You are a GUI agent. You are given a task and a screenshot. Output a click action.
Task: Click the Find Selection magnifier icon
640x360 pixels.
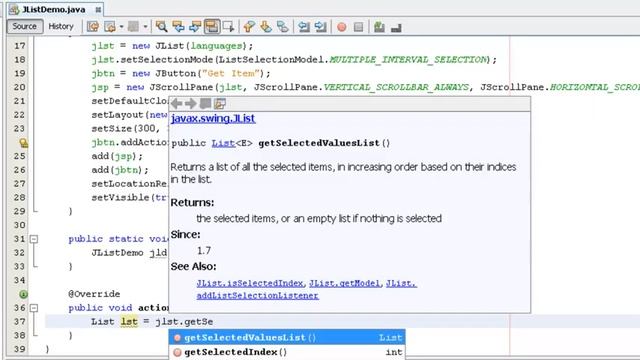pyautogui.click(x=161, y=27)
